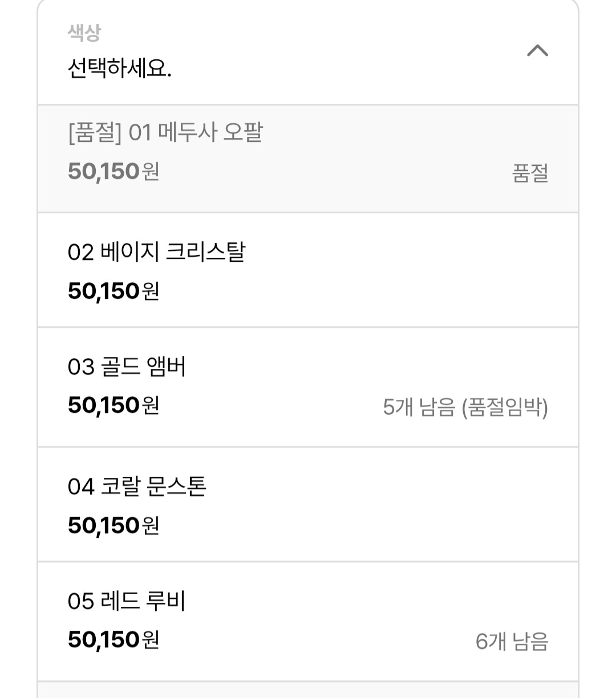Select the 04 코랄 문스톤 color
The height and width of the screenshot is (698, 616).
137,486
